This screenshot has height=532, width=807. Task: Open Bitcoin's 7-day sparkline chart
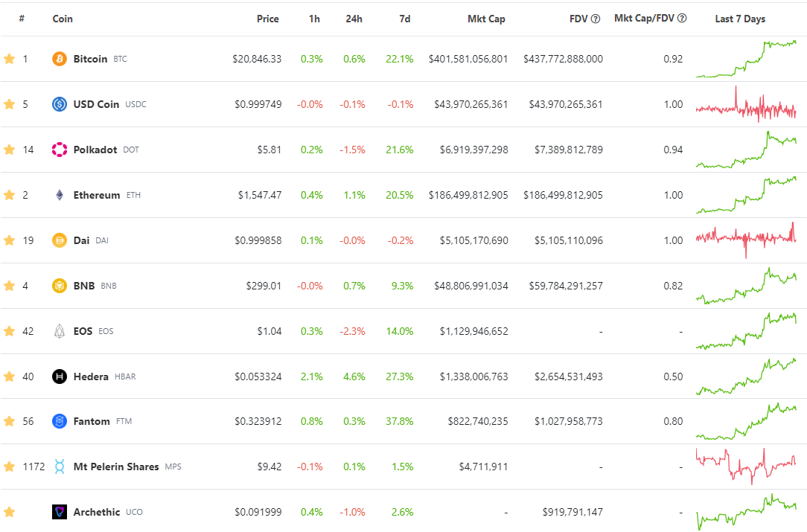[x=746, y=59]
